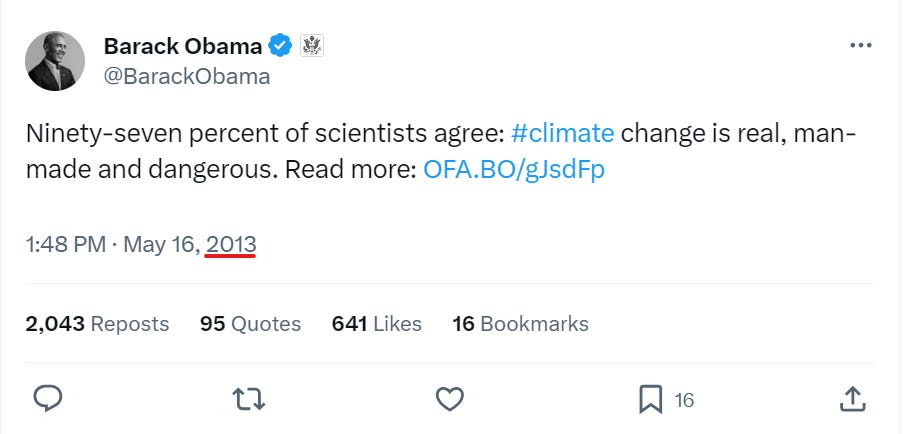The image size is (904, 434).
Task: Open the @BarackObama handle link
Action: point(187,76)
